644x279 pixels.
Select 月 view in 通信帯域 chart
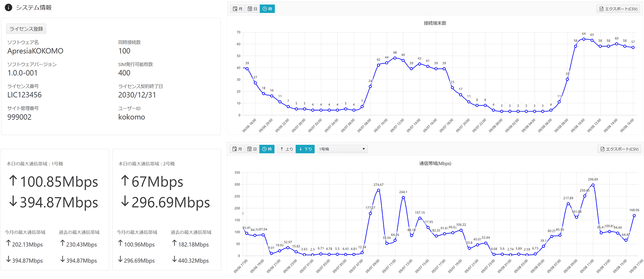(x=237, y=149)
